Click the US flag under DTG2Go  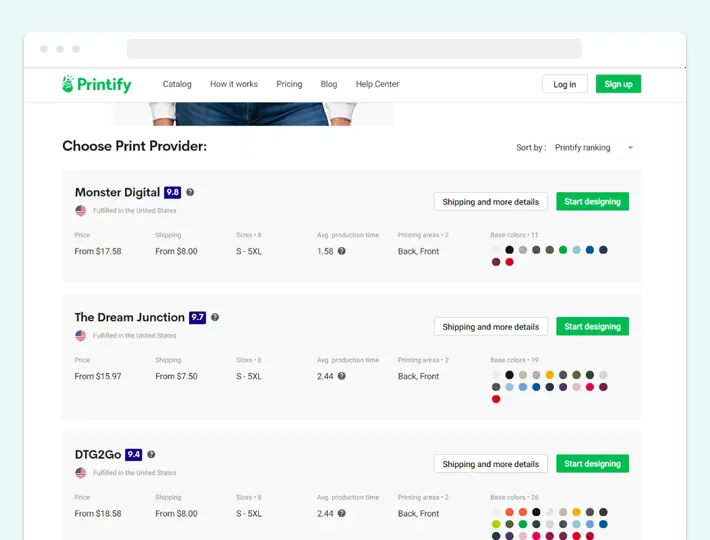coord(81,473)
